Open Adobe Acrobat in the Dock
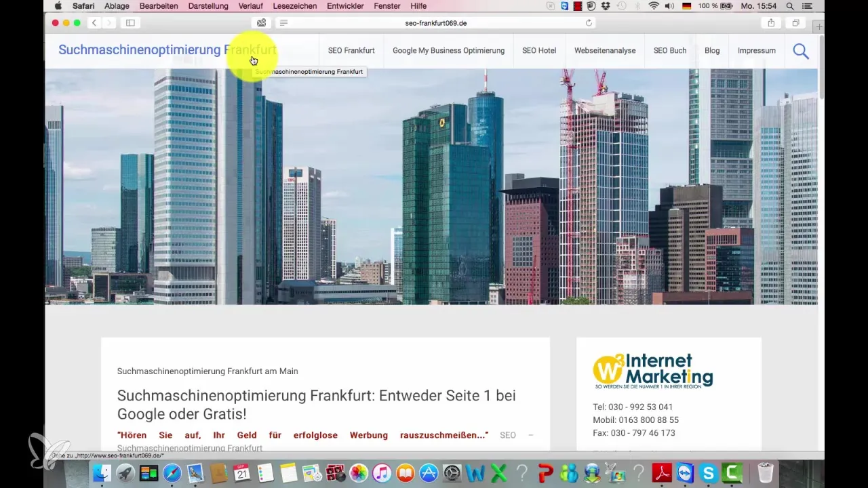 (x=663, y=472)
